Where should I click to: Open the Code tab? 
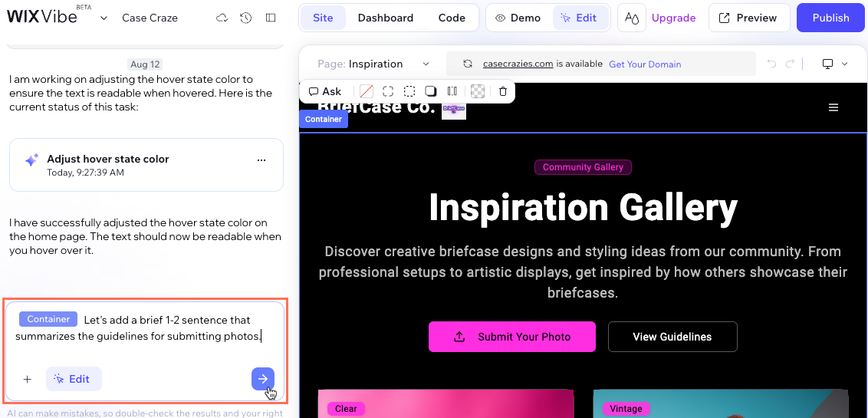[x=452, y=18]
